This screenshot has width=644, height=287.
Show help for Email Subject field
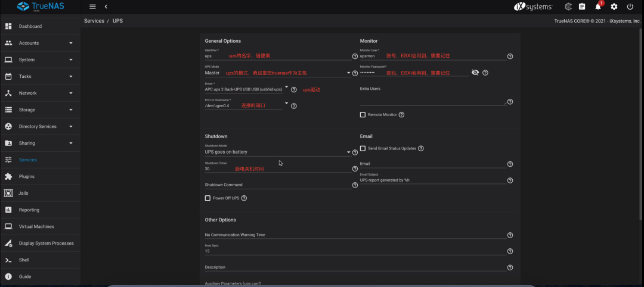pyautogui.click(x=510, y=180)
